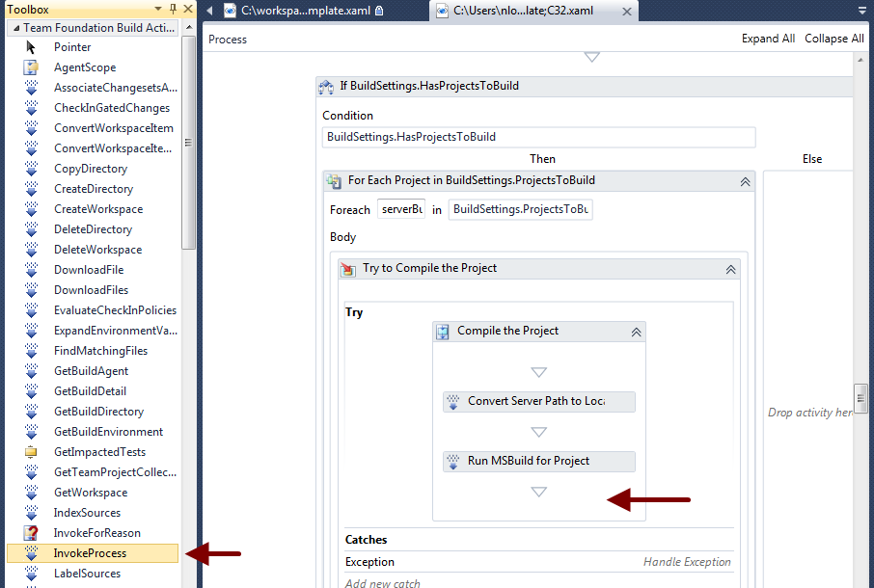
Task: Click the drop triangle below Run MSBuild
Action: point(538,492)
